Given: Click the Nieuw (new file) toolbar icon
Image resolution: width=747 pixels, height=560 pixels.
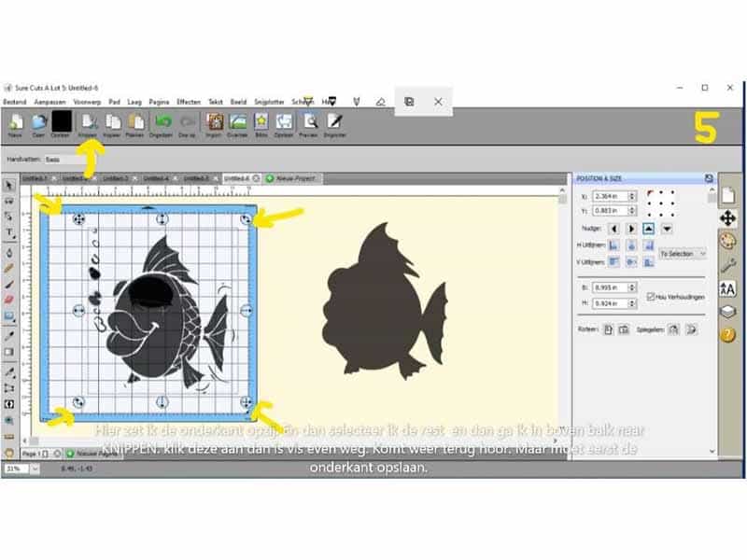Looking at the screenshot, I should (15, 123).
